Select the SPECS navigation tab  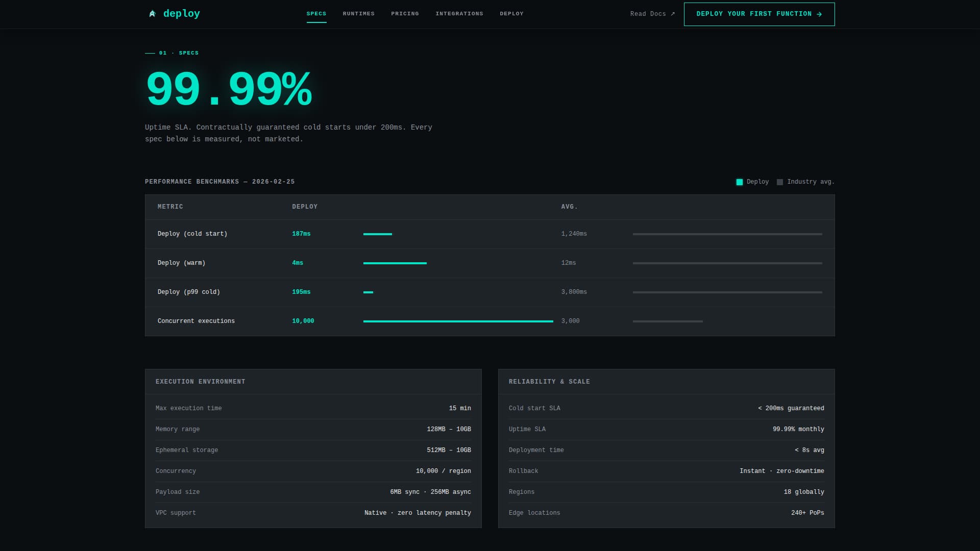316,14
